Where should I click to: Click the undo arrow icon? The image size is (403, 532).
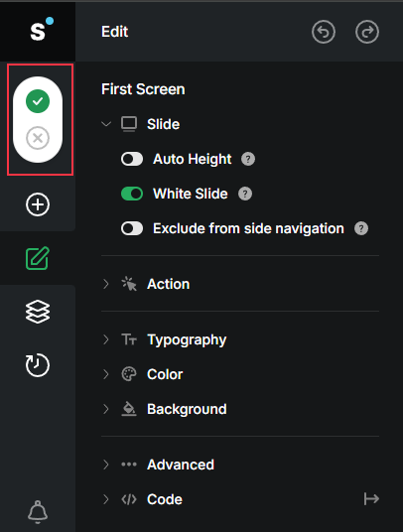324,32
